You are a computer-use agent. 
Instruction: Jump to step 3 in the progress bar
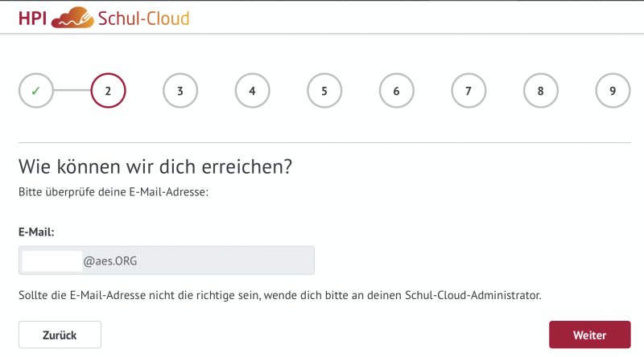coord(180,91)
